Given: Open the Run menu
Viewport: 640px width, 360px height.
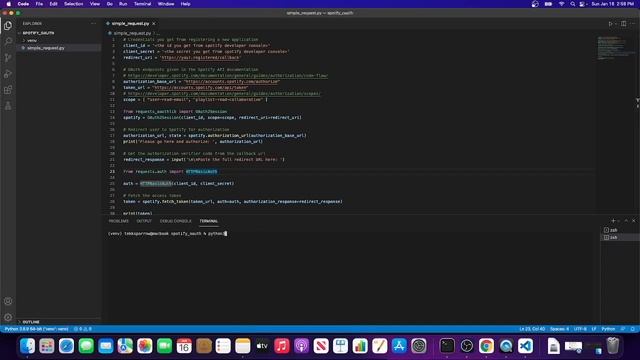Looking at the screenshot, I should 123,4.
